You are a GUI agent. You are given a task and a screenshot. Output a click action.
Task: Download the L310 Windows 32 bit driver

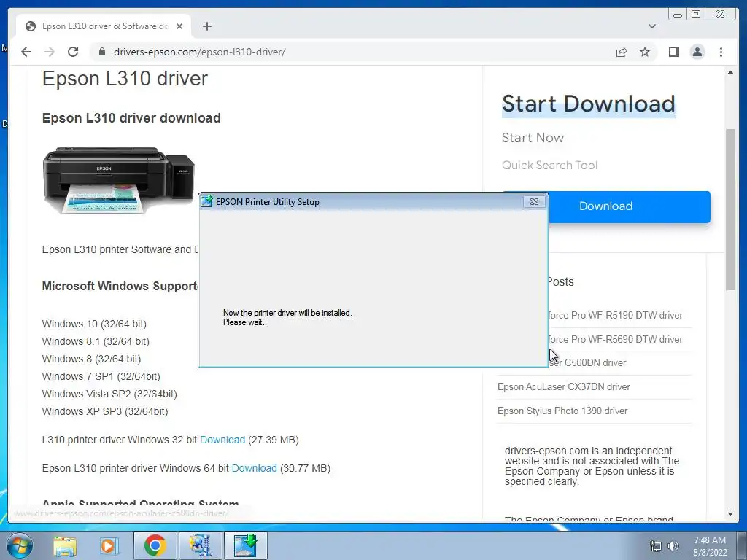pyautogui.click(x=222, y=440)
